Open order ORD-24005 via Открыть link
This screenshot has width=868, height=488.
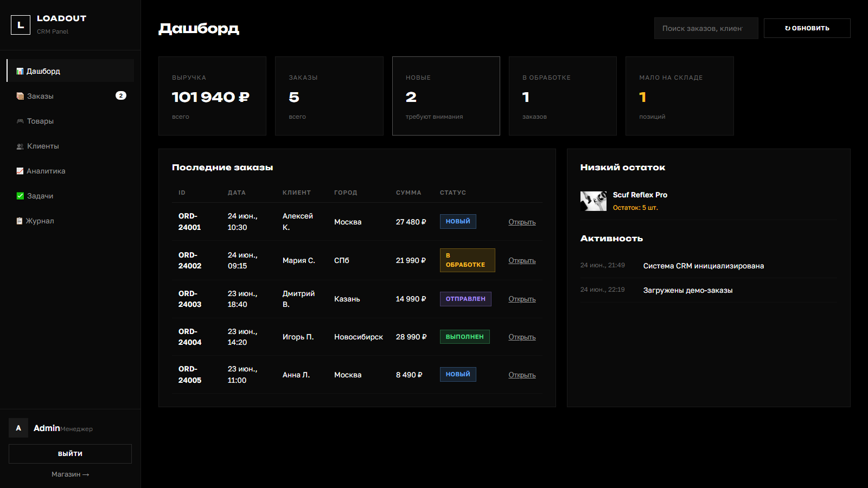[522, 375]
